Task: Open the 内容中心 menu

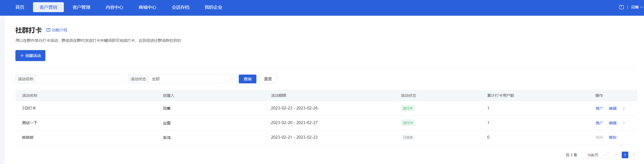Action: 114,7
